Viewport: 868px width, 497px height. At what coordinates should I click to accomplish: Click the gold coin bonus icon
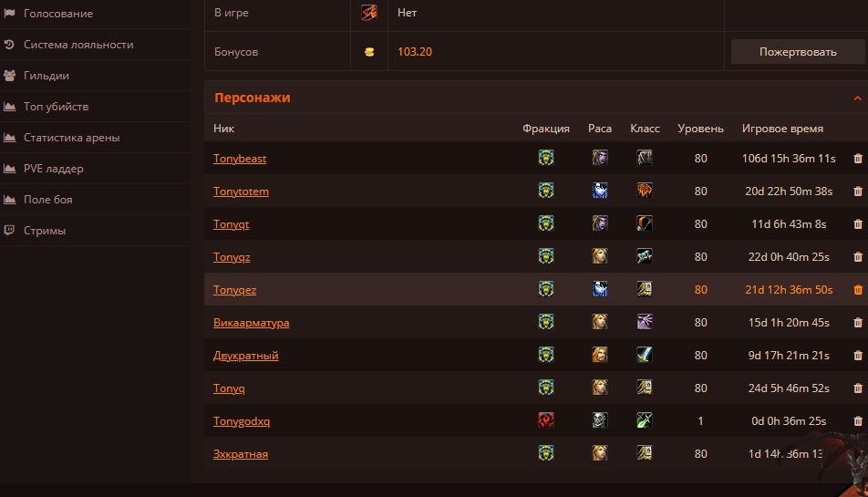point(368,52)
